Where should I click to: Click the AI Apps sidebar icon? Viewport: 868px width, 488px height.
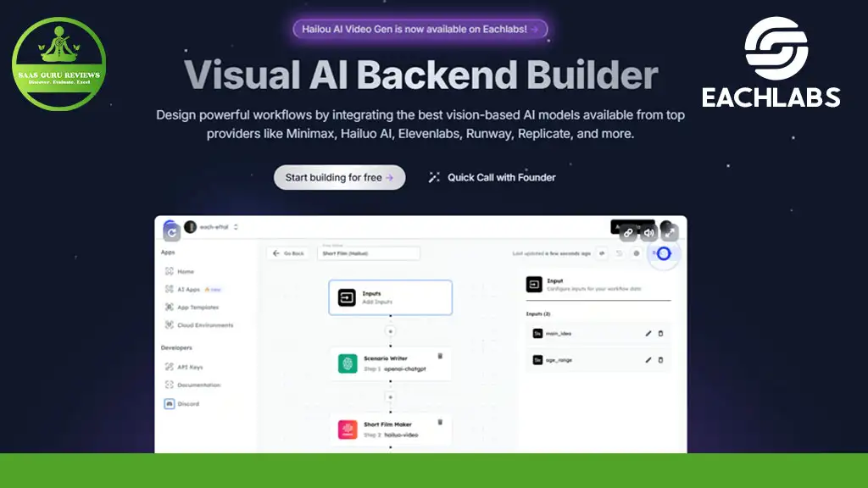(170, 289)
